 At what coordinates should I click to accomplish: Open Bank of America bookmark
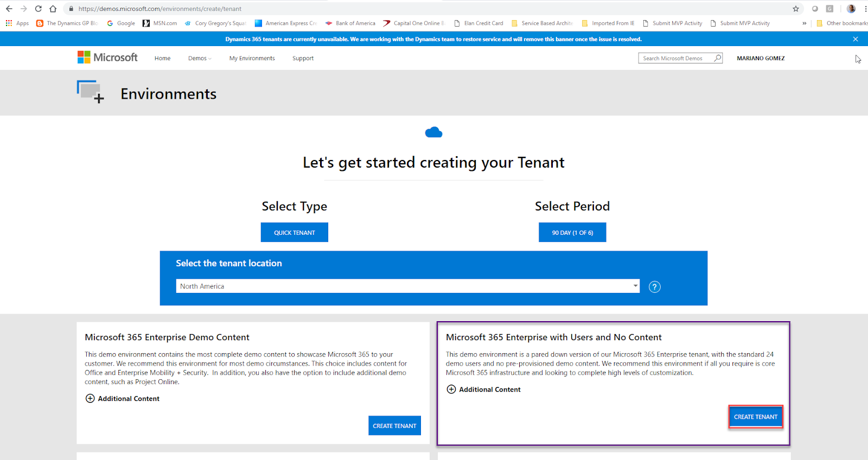coord(350,23)
